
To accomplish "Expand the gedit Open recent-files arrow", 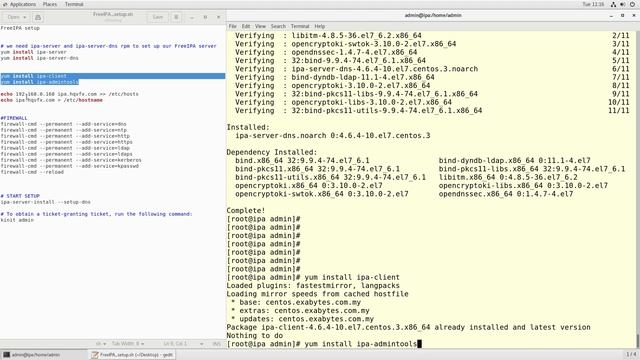I will point(25,17).
